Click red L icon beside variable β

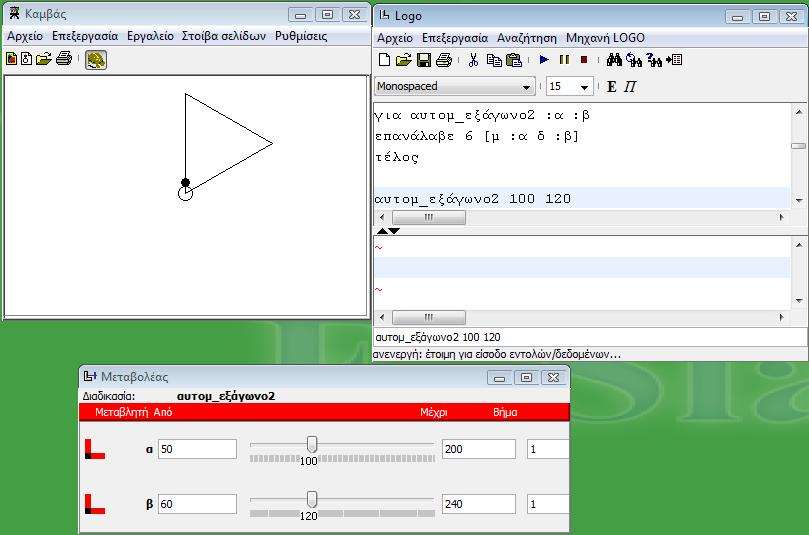pyautogui.click(x=94, y=504)
